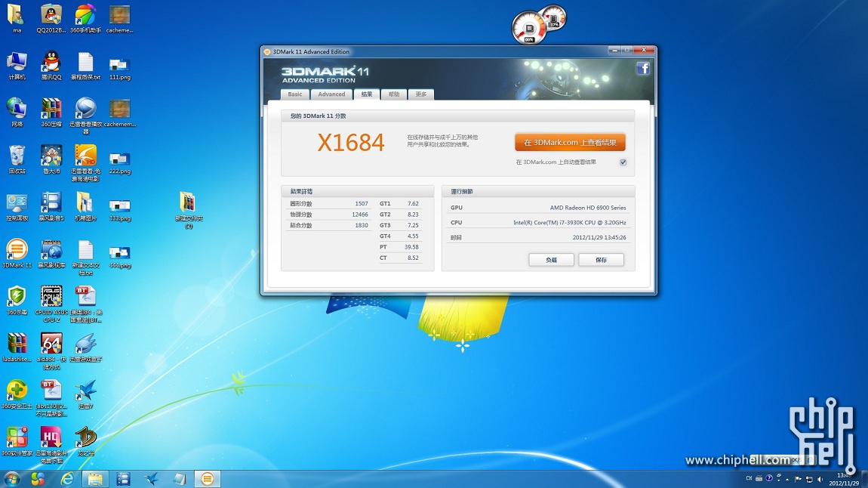Viewport: 868px width, 488px height.
Task: Click the PT result value 39.58
Action: click(x=411, y=247)
